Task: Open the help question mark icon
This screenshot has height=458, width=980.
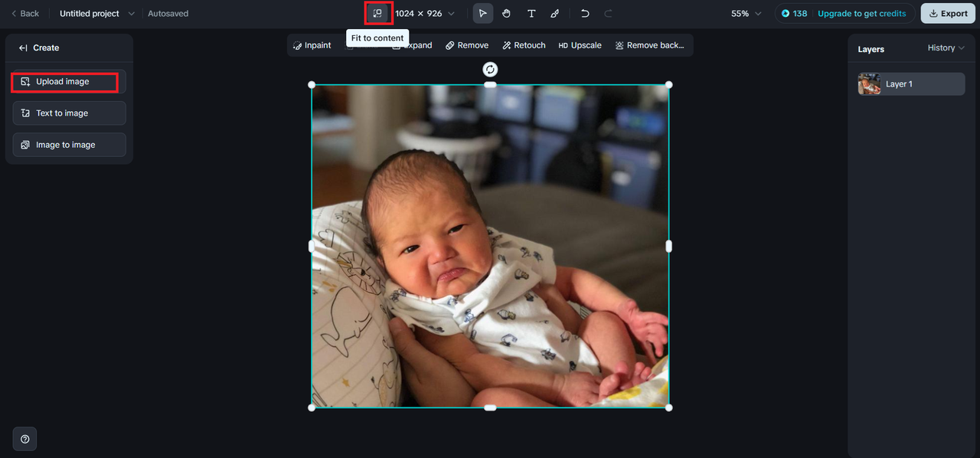Action: click(x=25, y=439)
